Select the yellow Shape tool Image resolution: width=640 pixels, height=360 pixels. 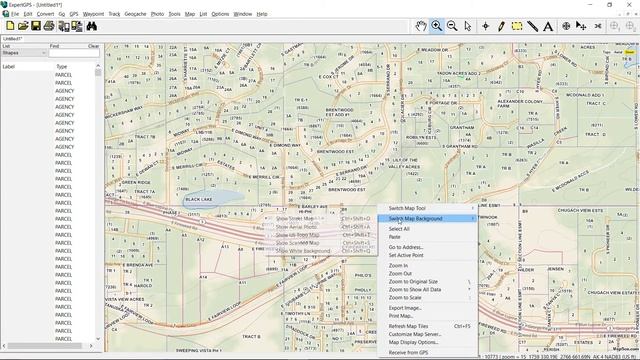click(517, 26)
